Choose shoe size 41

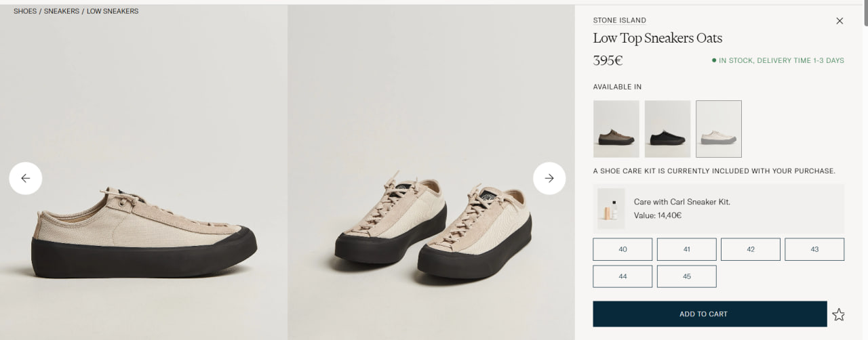pos(686,249)
